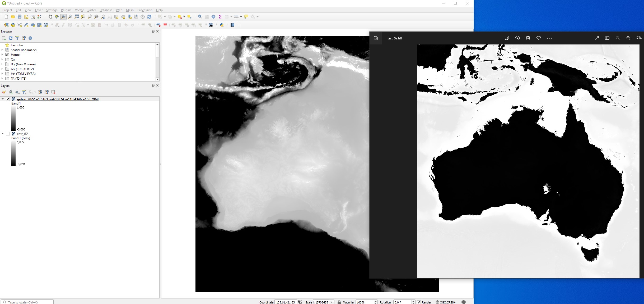Viewport: 644px width, 304px height.
Task: Expand the C:\ drive node
Action: click(2, 59)
